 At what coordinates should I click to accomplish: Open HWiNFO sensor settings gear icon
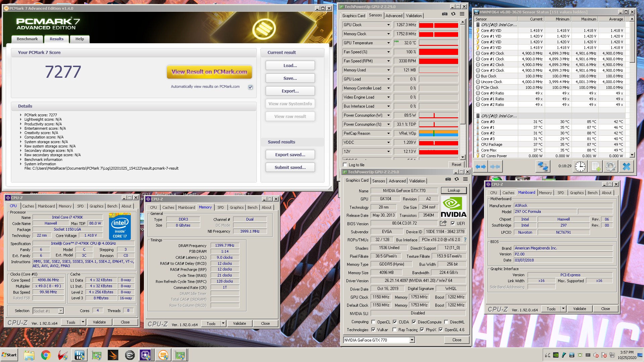(611, 166)
